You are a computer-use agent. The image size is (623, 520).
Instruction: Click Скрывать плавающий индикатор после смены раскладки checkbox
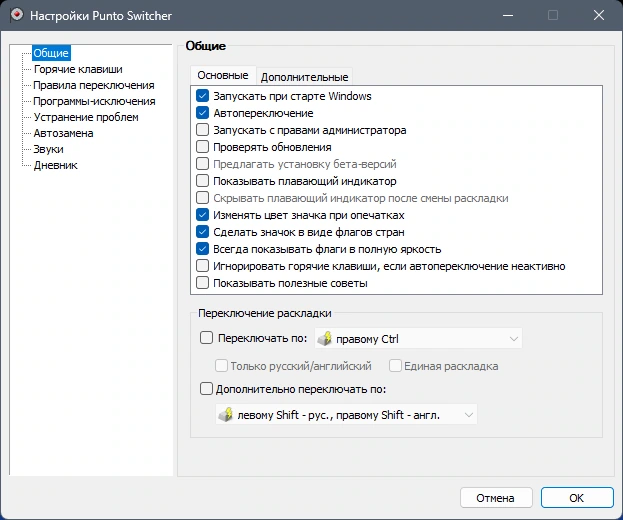[x=202, y=198]
